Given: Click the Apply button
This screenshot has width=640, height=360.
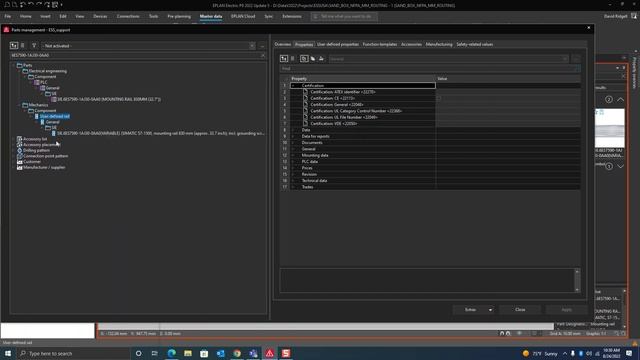Looking at the screenshot, I should click(x=567, y=310).
